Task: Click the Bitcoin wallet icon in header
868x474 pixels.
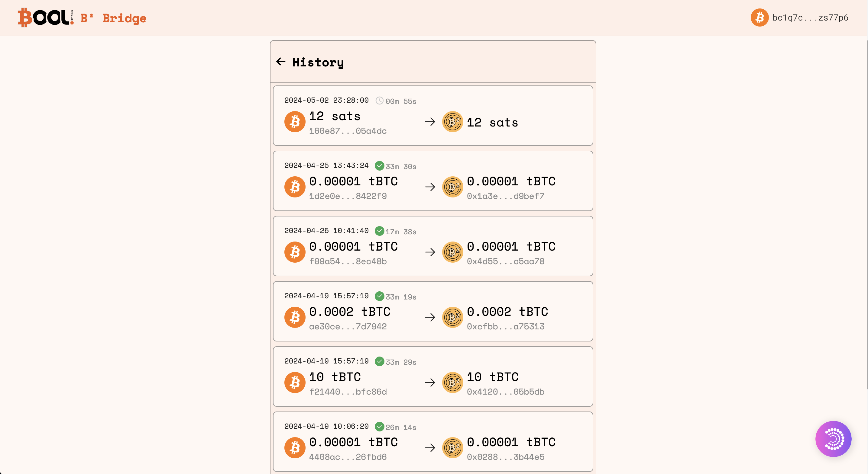Action: pos(759,18)
